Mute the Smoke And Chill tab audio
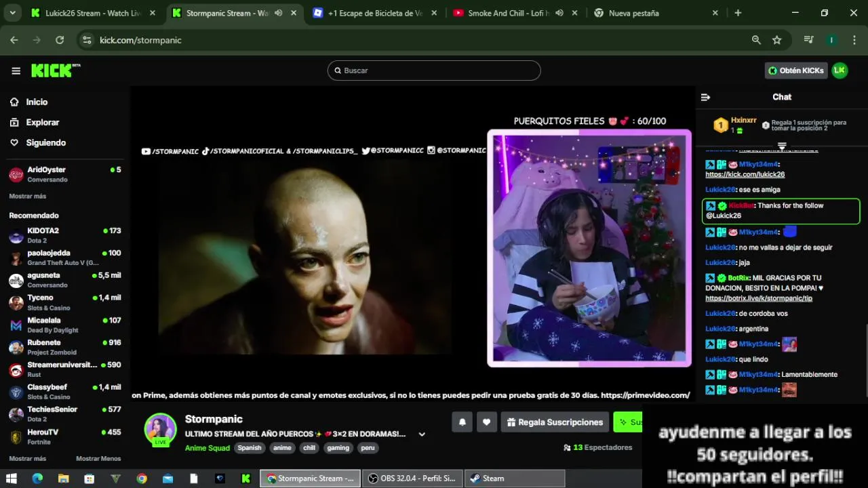868x488 pixels. point(559,13)
